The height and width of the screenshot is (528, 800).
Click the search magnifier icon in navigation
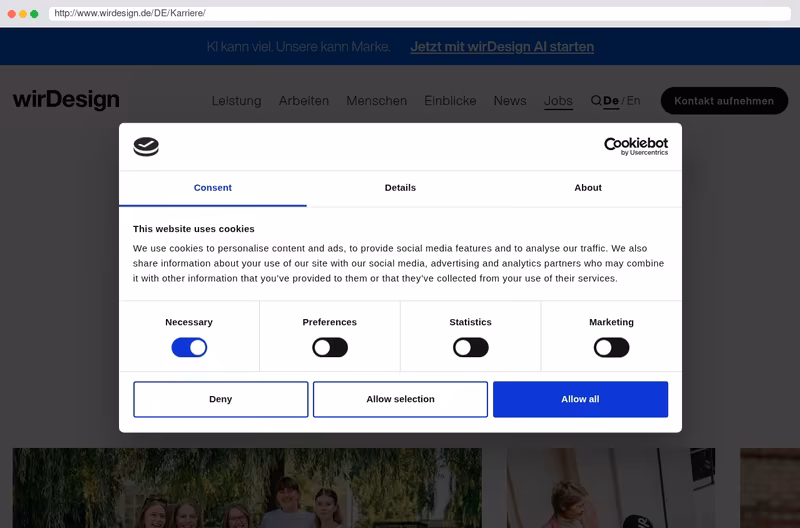[x=596, y=100]
